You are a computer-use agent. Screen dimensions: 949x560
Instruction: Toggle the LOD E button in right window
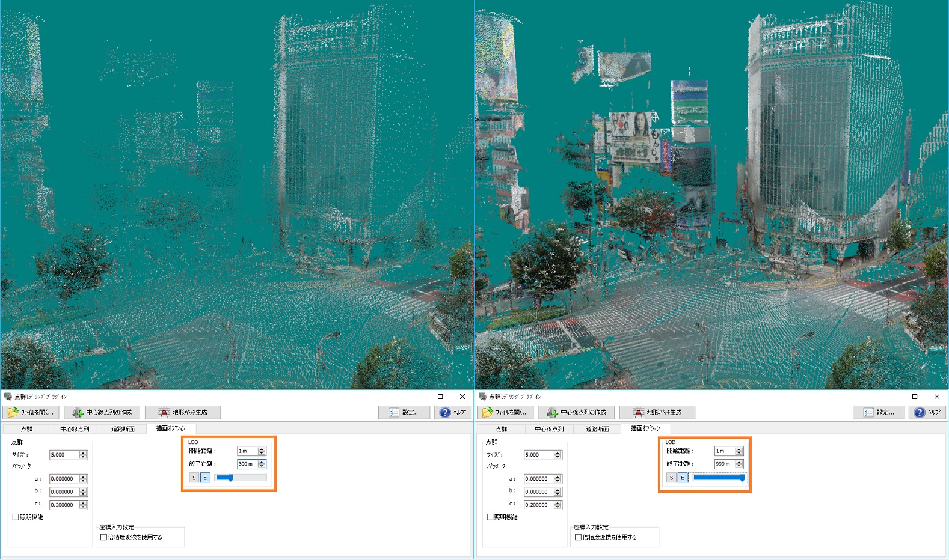(683, 478)
